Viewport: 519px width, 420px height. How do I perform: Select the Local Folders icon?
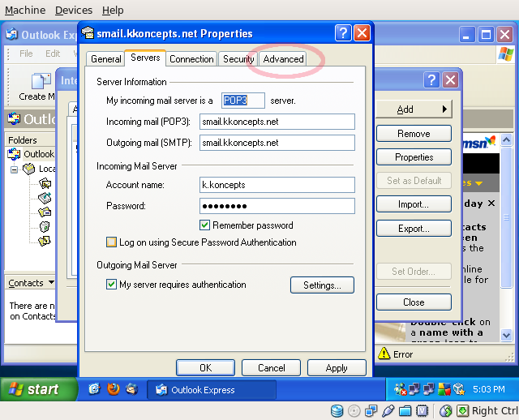pos(29,169)
